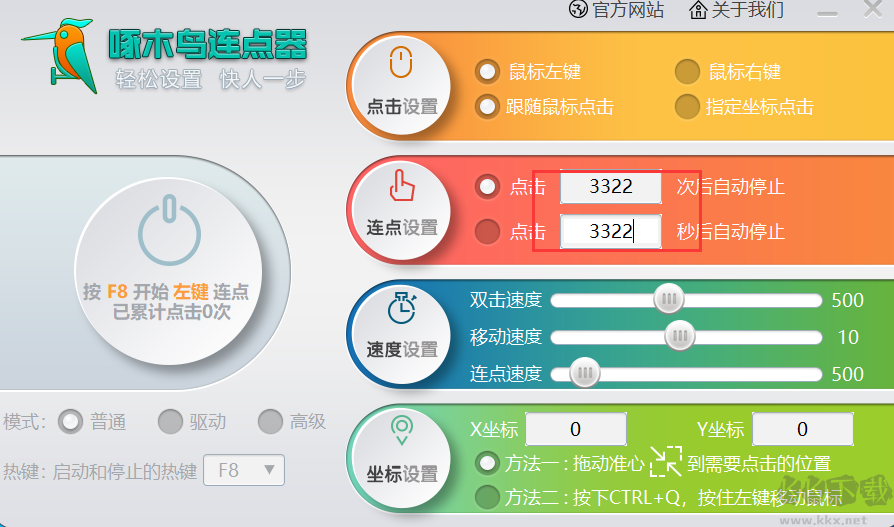
Task: Click the 官方网站 link text
Action: click(x=628, y=10)
